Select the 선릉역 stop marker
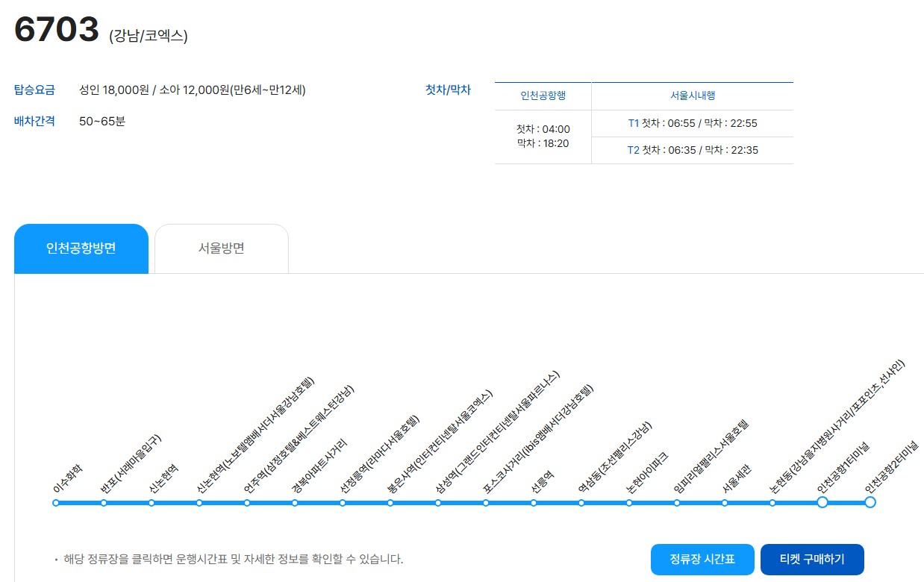This screenshot has width=924, height=582. (x=532, y=503)
